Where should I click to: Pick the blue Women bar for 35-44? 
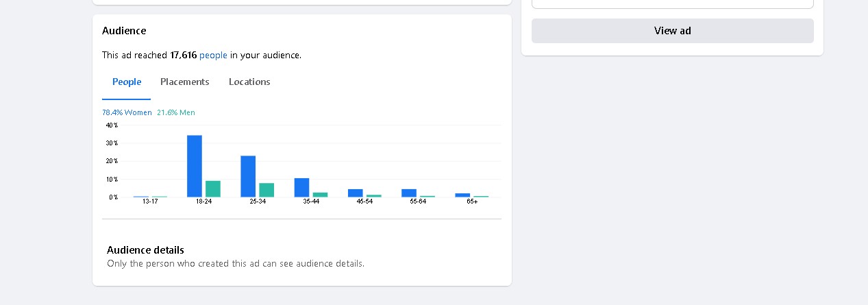pos(301,188)
